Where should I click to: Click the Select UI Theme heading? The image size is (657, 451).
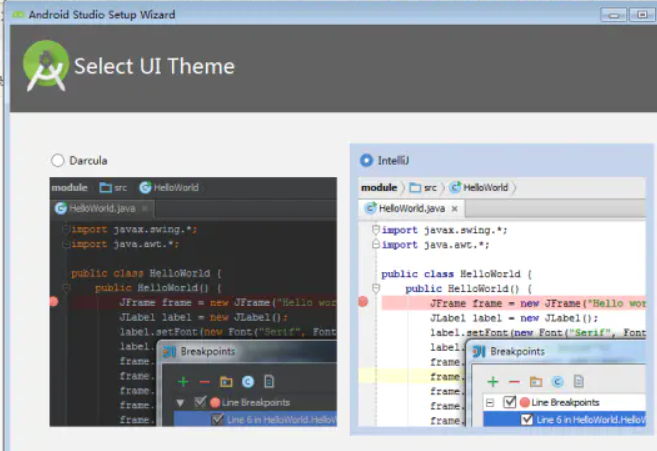click(154, 66)
